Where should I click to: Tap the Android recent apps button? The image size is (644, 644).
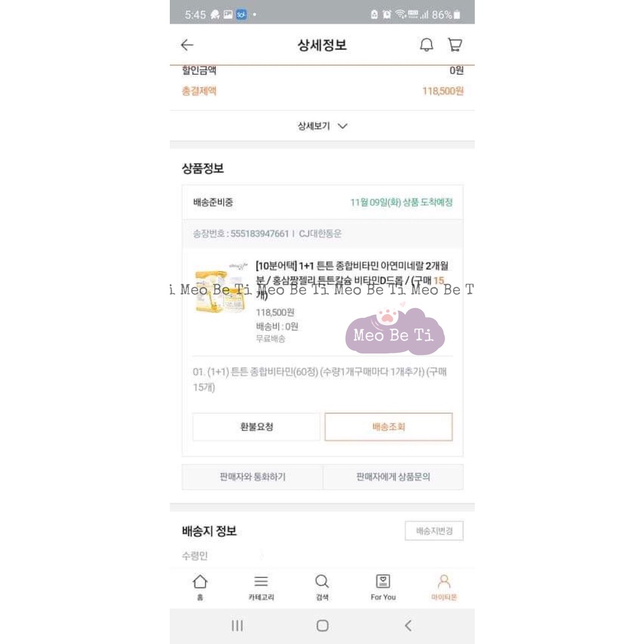pyautogui.click(x=237, y=626)
